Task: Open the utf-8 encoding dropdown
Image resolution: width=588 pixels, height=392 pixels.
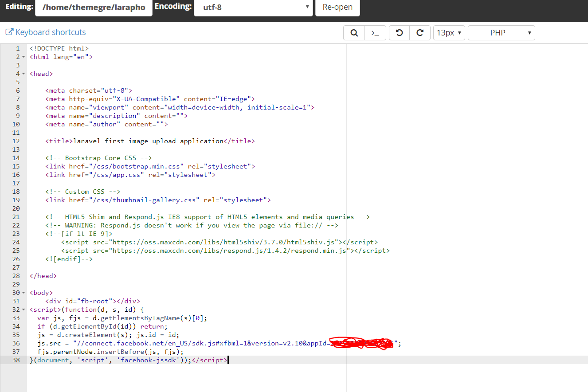Action: click(253, 8)
